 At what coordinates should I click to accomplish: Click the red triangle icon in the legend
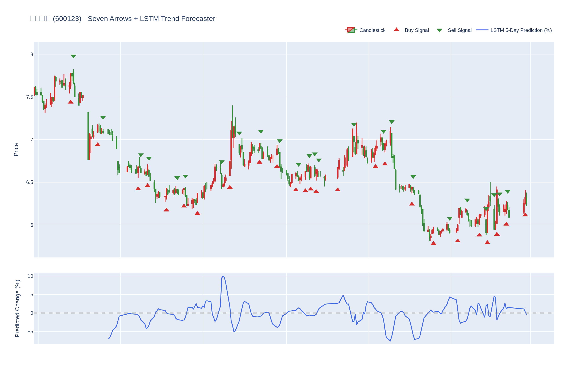[x=396, y=30]
